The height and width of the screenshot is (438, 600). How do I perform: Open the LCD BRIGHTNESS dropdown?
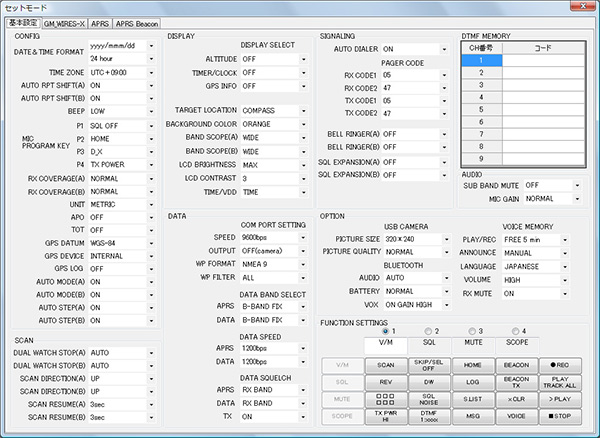tap(272, 163)
